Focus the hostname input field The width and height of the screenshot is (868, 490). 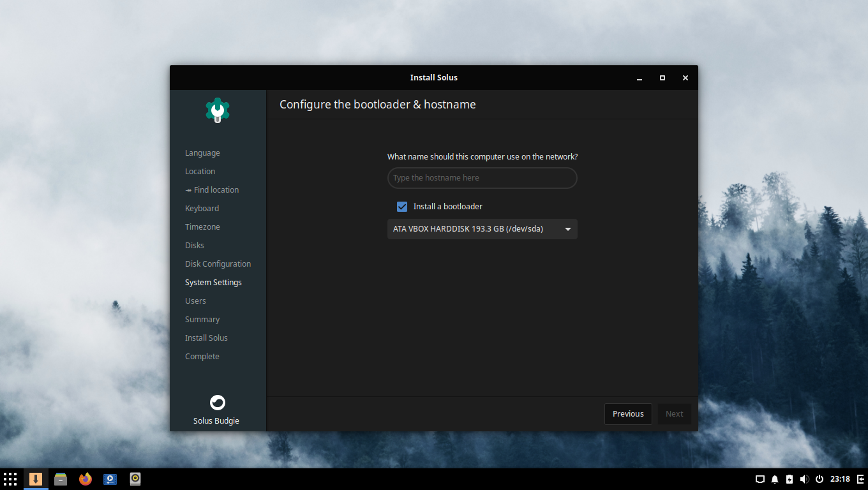tap(483, 178)
